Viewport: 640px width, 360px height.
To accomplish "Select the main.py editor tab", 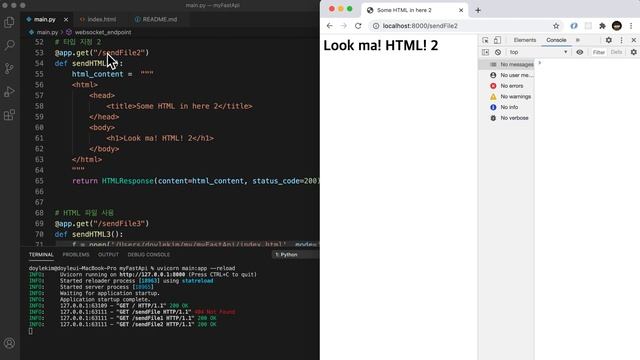I will [44, 19].
